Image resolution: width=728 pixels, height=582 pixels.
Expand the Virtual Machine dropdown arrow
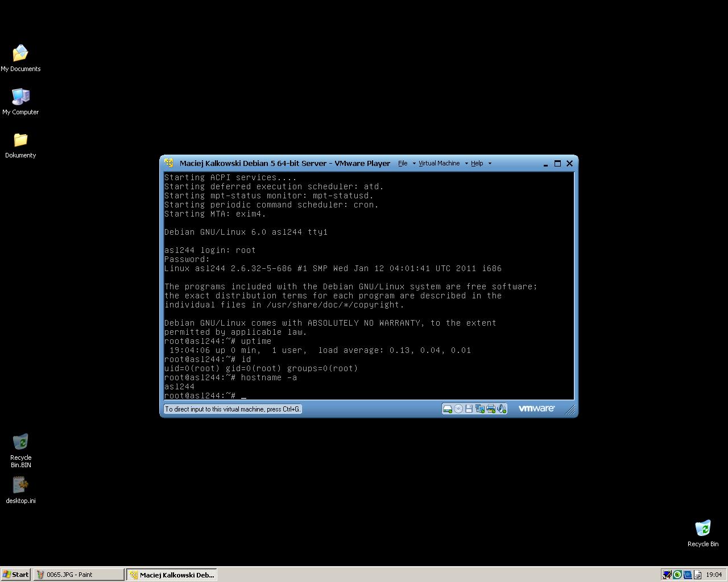click(466, 164)
